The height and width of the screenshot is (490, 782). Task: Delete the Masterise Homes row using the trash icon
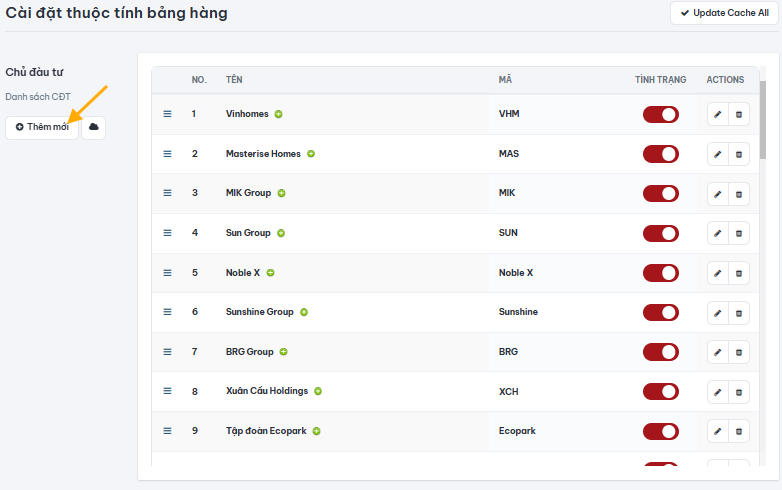[x=739, y=155]
